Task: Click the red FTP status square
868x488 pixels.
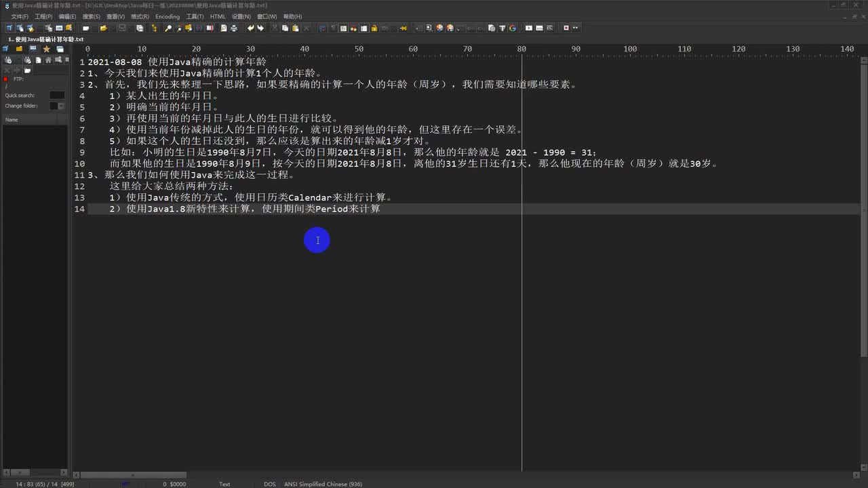Action: coord(5,79)
